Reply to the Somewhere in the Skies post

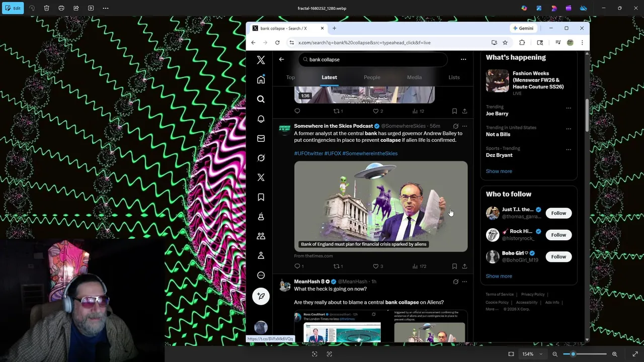[297, 266]
